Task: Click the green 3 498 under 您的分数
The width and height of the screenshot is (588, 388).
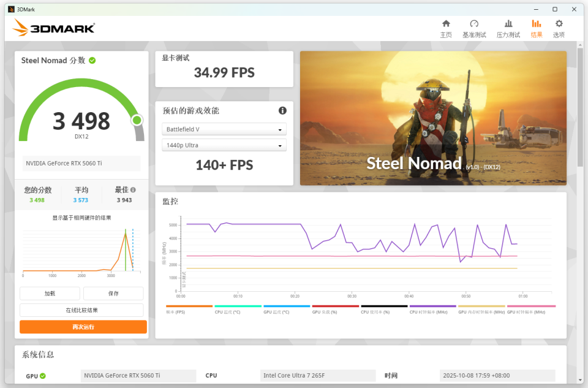Action: pyautogui.click(x=37, y=200)
